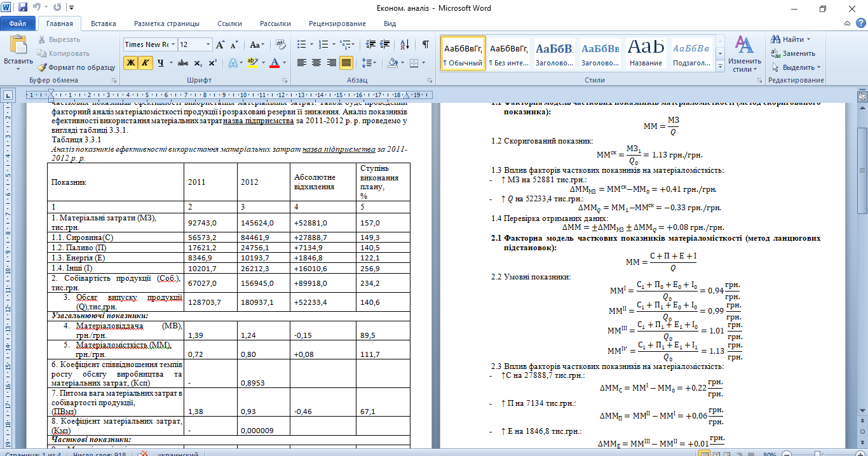Click the Format Painter (Формат по образцу) button
868x456 pixels.
(76, 67)
